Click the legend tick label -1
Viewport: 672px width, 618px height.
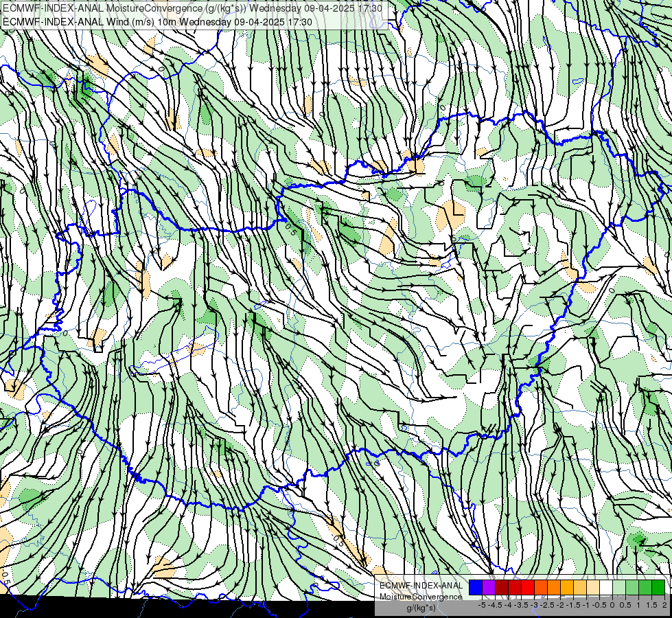tap(586, 605)
